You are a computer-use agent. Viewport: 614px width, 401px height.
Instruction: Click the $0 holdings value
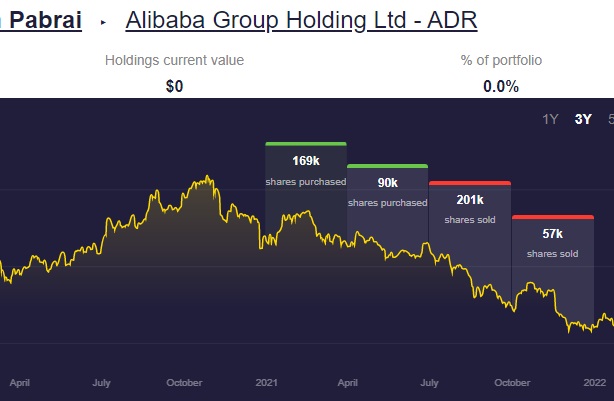pyautogui.click(x=174, y=86)
